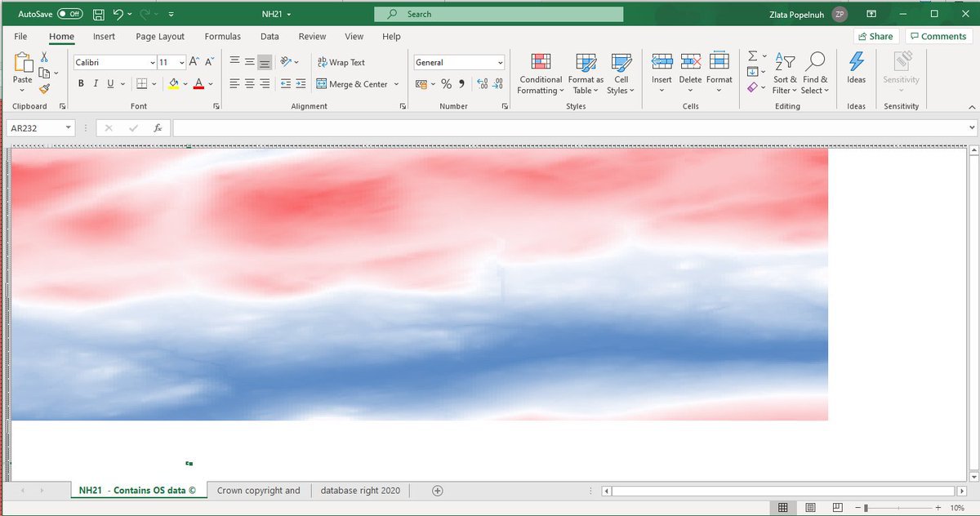Toggle the AutoSave switch
980x516 pixels.
69,14
